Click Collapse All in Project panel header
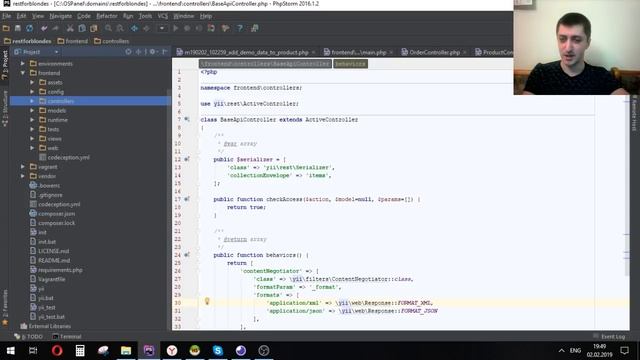640x360 pixels. [139, 52]
